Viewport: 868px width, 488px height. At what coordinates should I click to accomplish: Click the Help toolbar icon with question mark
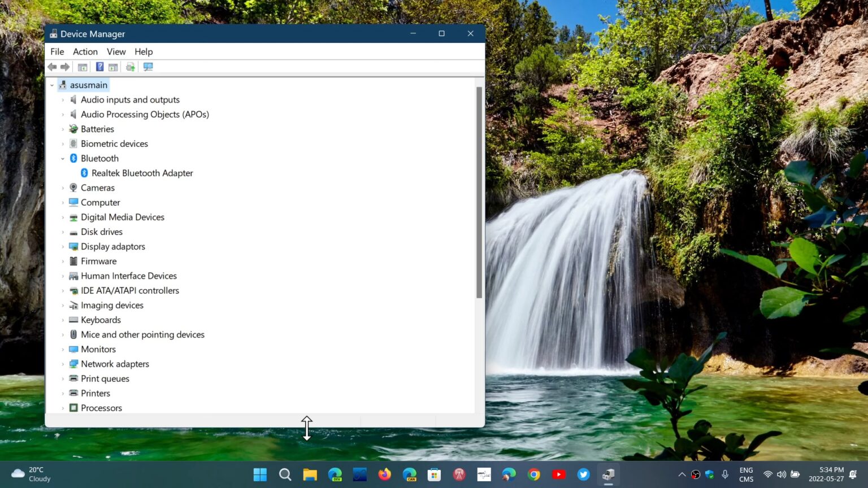[x=99, y=67]
